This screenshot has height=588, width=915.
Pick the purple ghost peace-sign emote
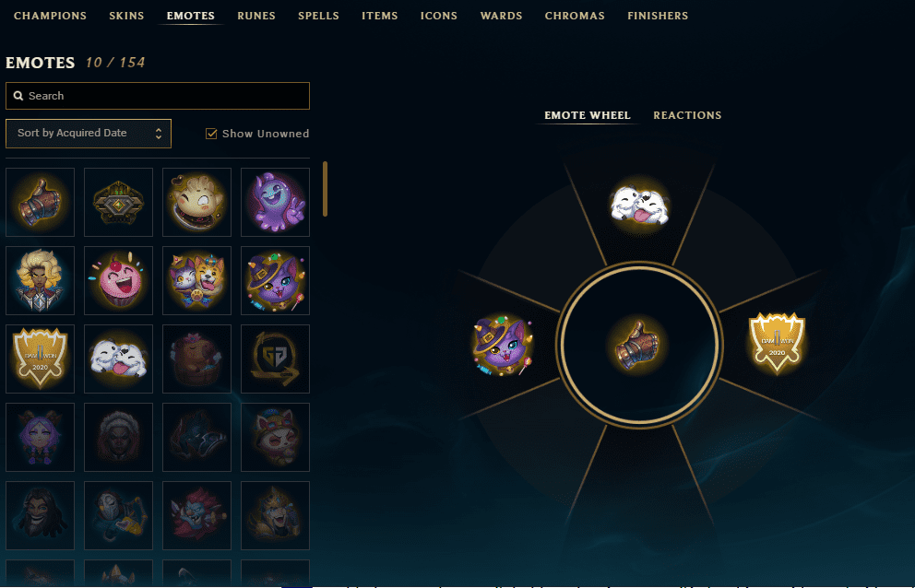click(276, 203)
